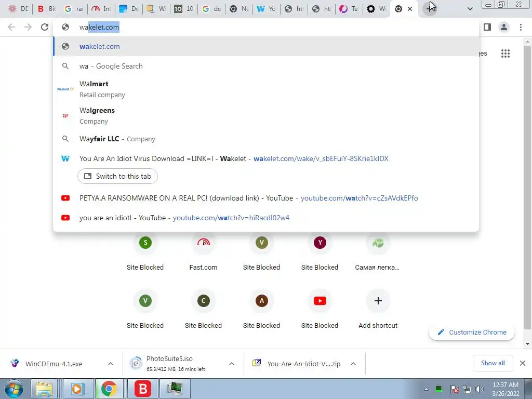The width and height of the screenshot is (532, 399).
Task: Open You Are An Idiot Wakelet suggestion
Action: (266, 158)
